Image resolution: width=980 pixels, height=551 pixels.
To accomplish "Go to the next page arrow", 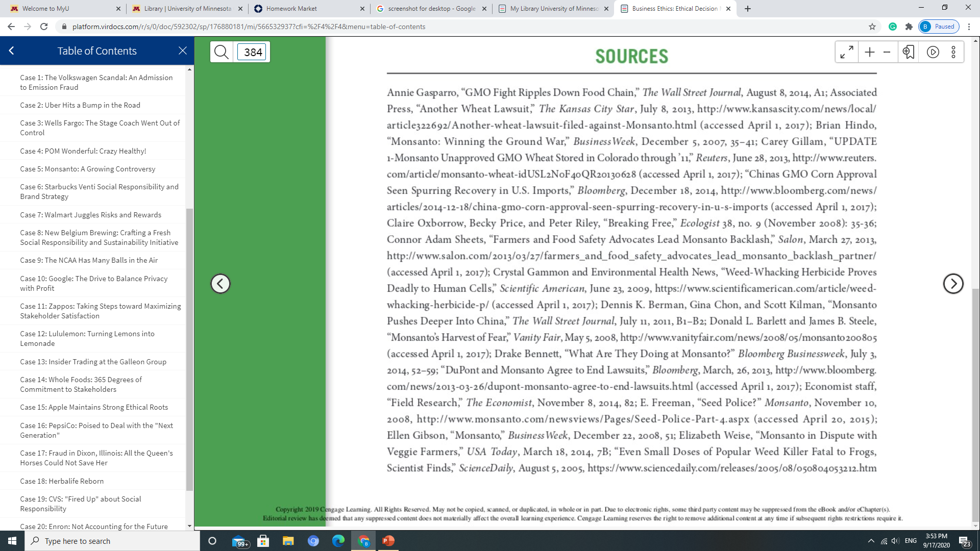I will (x=953, y=284).
